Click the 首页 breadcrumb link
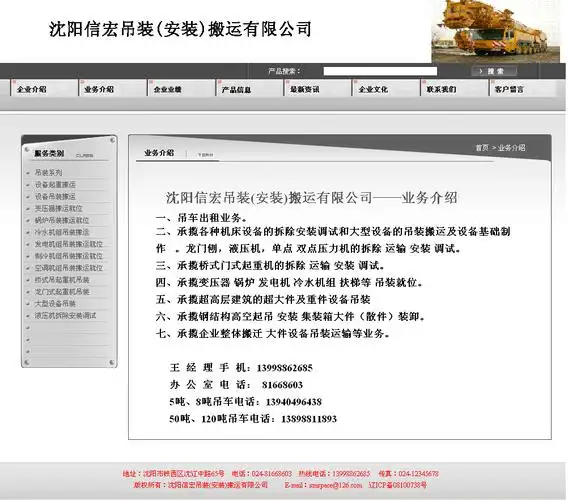568x500 pixels. click(482, 147)
